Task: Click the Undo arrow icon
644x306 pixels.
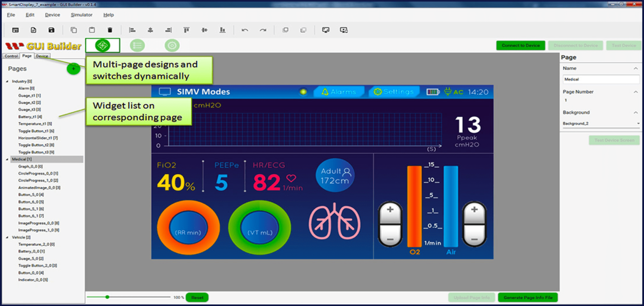Action: coord(245,30)
